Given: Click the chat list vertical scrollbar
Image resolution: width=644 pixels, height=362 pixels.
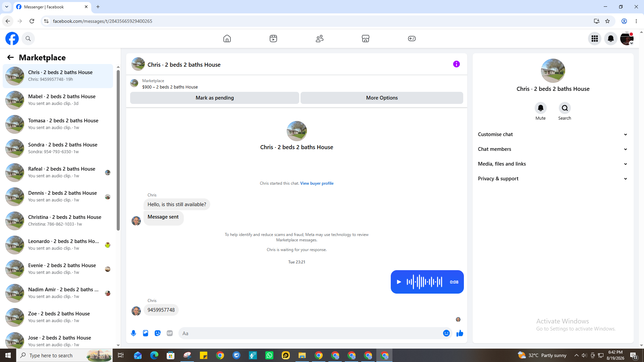Looking at the screenshot, I should pos(118,150).
